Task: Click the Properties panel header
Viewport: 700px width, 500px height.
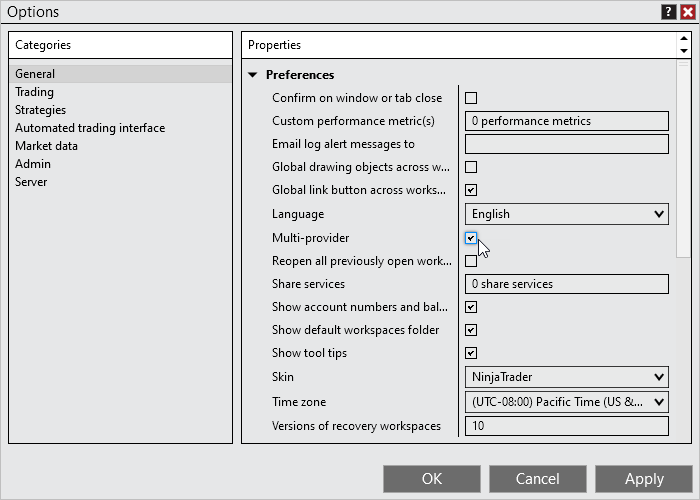Action: coord(459,45)
